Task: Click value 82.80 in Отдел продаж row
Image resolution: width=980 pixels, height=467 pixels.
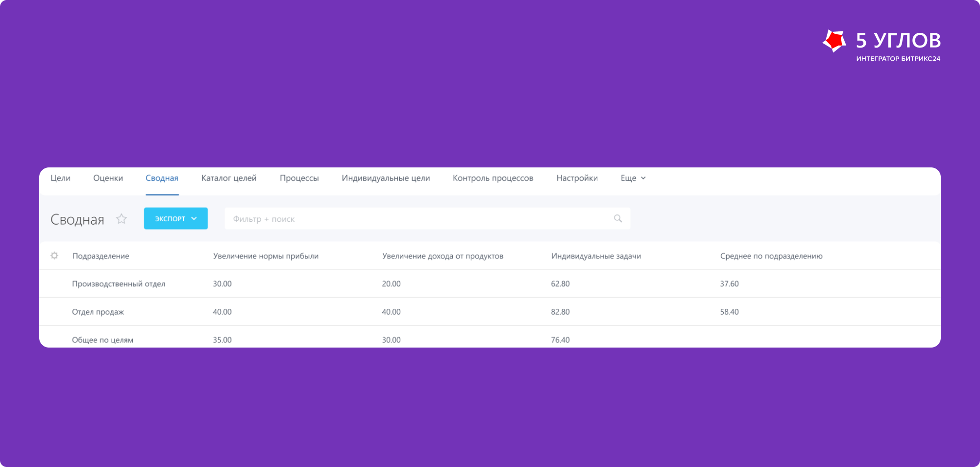Action: (560, 312)
